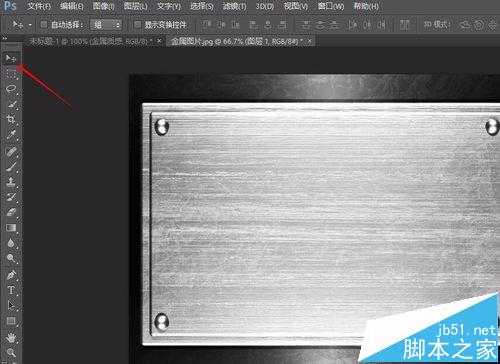The height and width of the screenshot is (364, 500).
Task: Click the bottom-left rivet on the metal plate
Action: tap(162, 322)
